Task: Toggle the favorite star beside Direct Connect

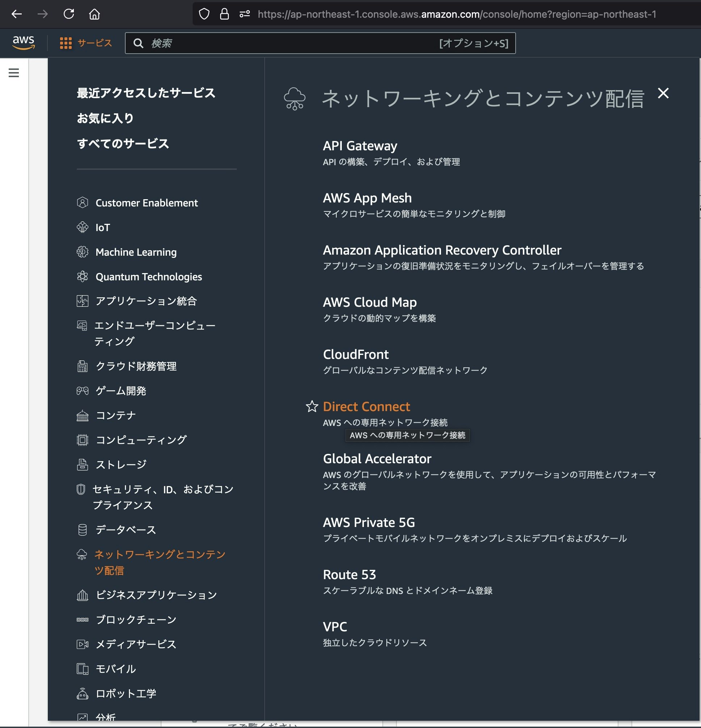Action: point(311,407)
